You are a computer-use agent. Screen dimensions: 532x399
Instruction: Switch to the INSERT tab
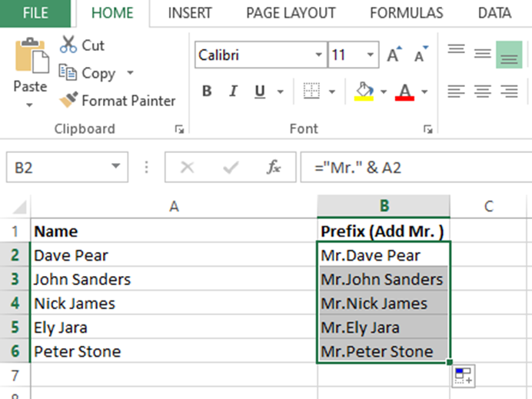coord(190,13)
